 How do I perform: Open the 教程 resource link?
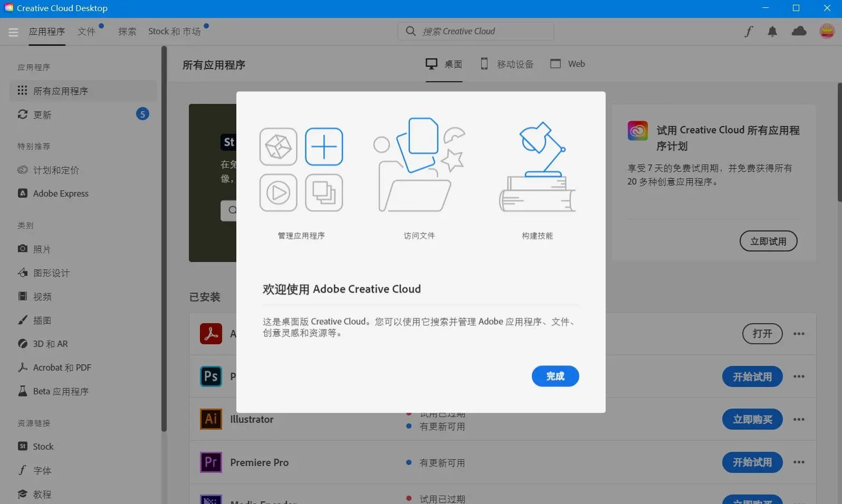[83, 494]
